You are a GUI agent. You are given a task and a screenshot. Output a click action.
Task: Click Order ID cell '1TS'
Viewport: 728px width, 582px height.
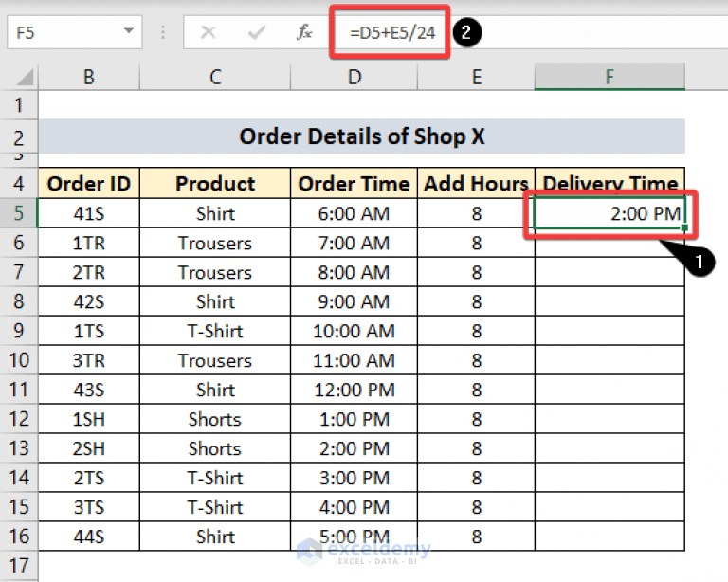[89, 331]
